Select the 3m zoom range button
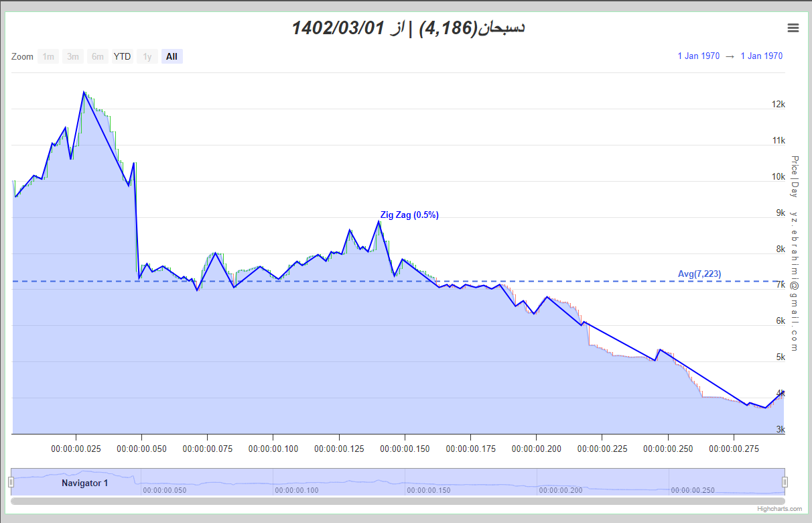Image resolution: width=812 pixels, height=523 pixels. [x=73, y=56]
